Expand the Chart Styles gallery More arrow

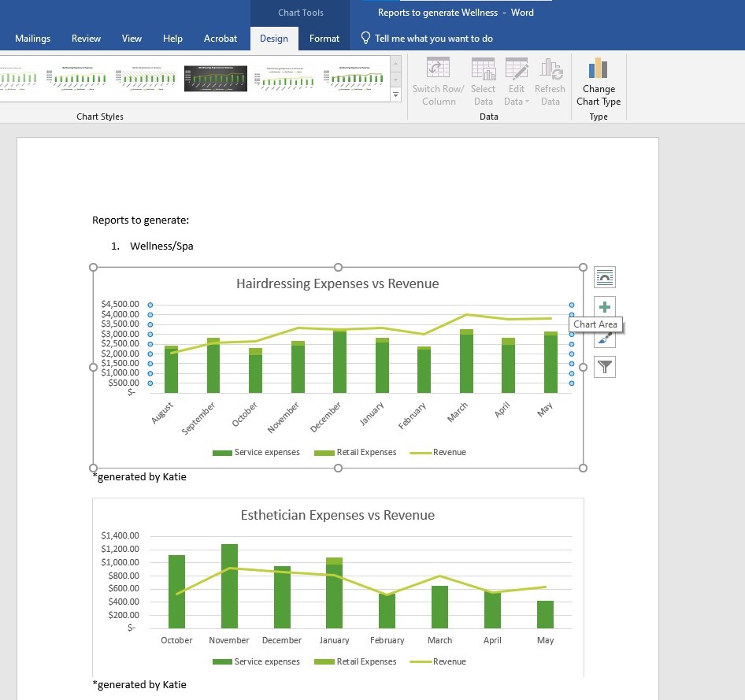pos(396,95)
